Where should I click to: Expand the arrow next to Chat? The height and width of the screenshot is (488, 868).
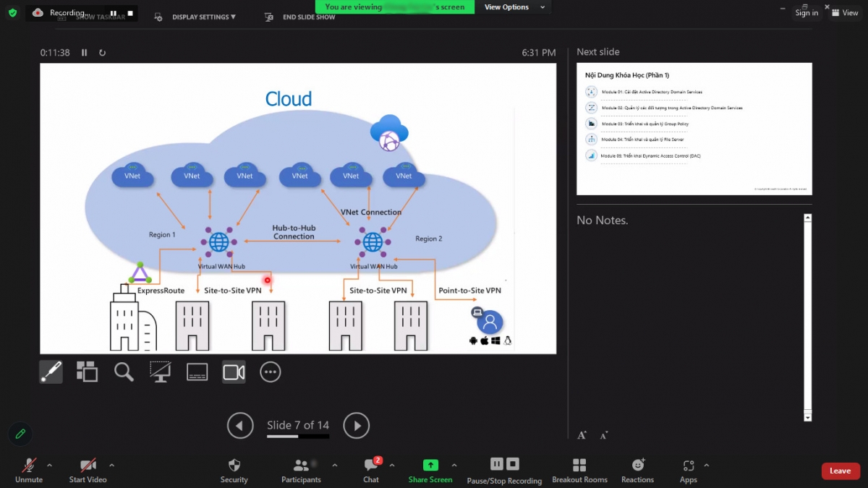click(x=392, y=465)
